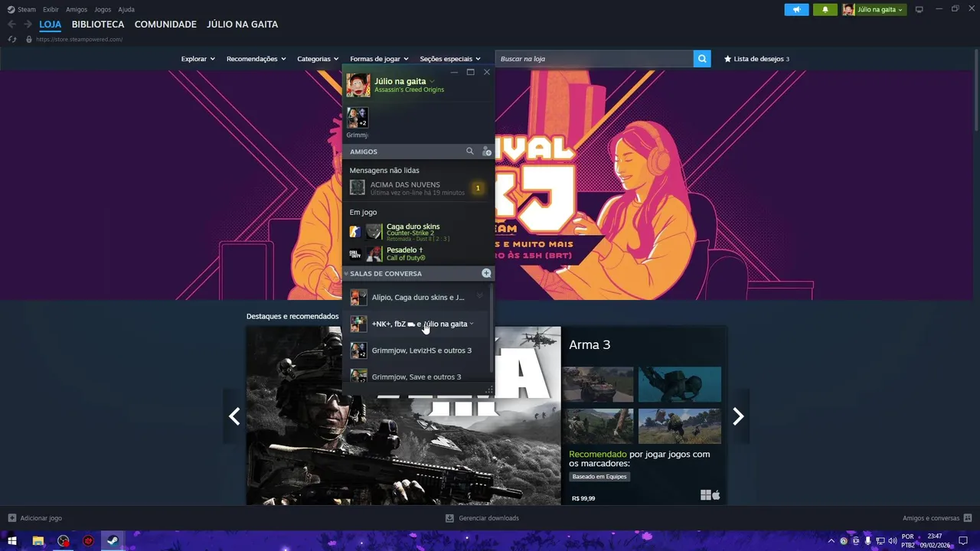Open the Amigos menu

click(77, 9)
